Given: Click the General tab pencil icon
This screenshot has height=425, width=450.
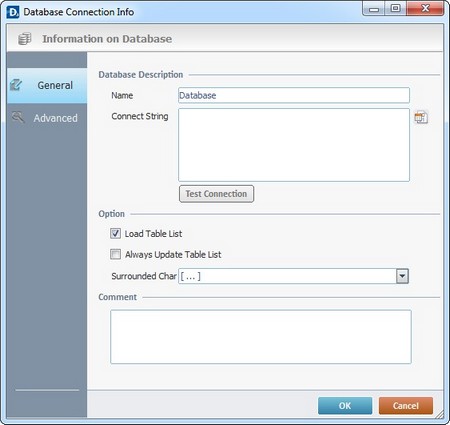Looking at the screenshot, I should [16, 85].
